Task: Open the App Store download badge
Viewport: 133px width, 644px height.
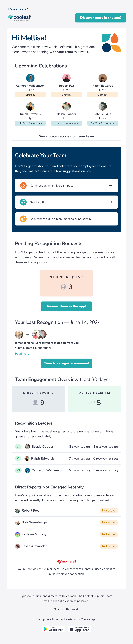Action: pos(79,629)
